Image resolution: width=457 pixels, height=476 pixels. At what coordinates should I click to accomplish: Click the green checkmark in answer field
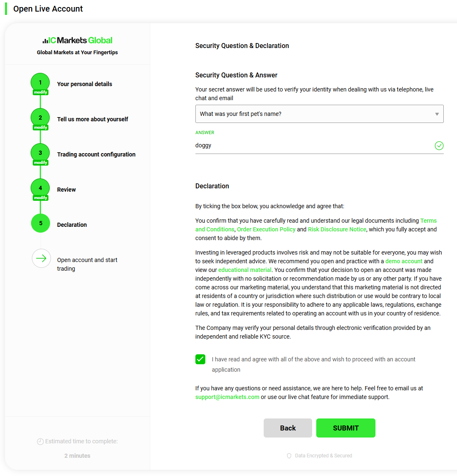click(439, 146)
